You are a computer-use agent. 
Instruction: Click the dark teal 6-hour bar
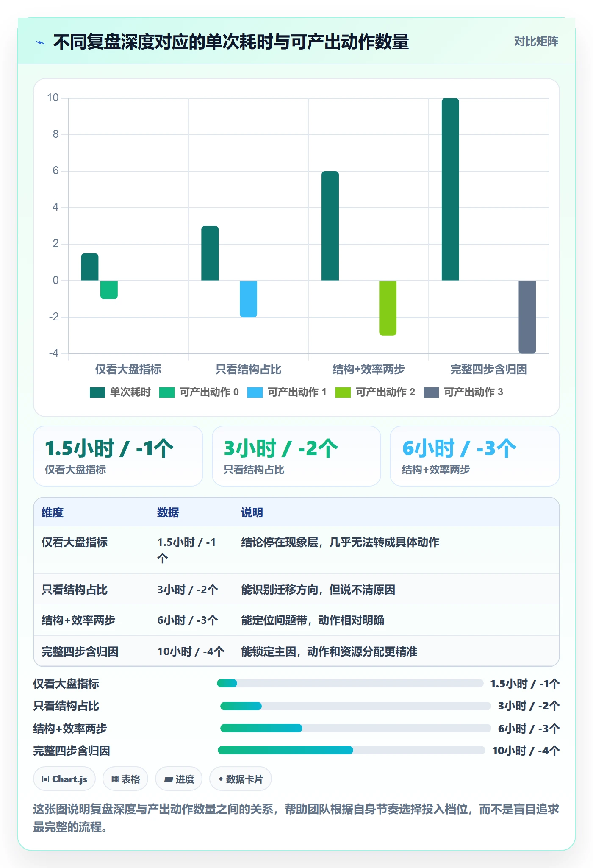point(330,226)
